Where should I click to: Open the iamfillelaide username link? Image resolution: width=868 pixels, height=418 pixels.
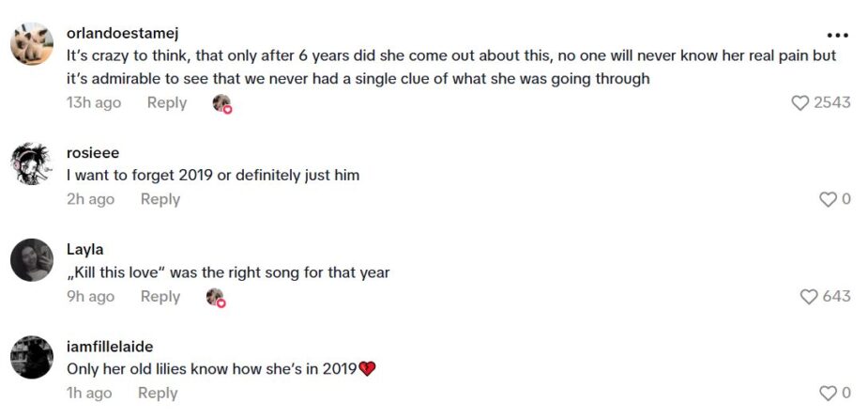[x=110, y=347]
